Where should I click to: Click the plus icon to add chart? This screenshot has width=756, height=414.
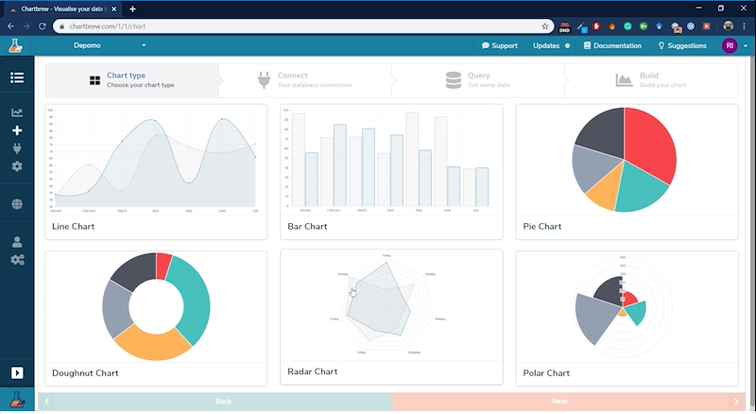point(17,130)
